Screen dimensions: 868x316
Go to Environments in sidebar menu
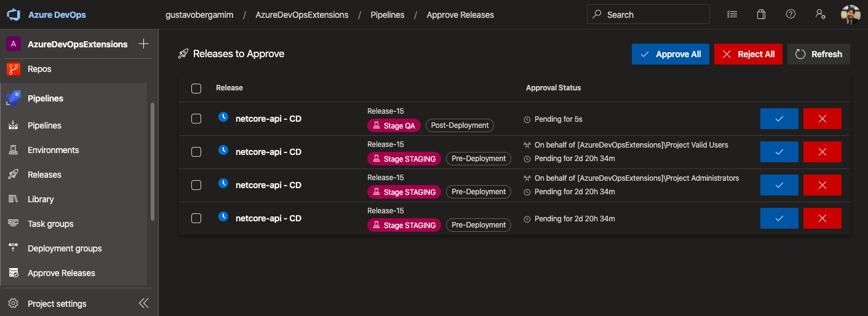[53, 150]
